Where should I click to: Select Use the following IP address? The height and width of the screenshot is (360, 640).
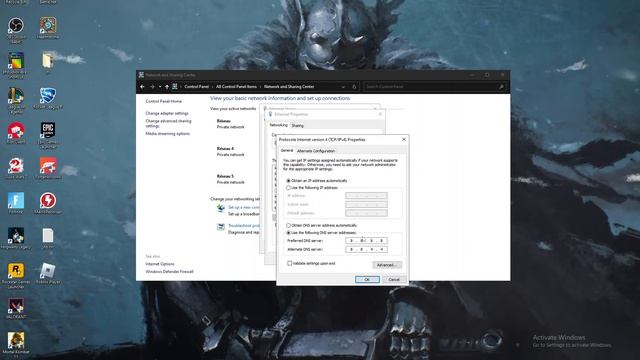pos(289,188)
